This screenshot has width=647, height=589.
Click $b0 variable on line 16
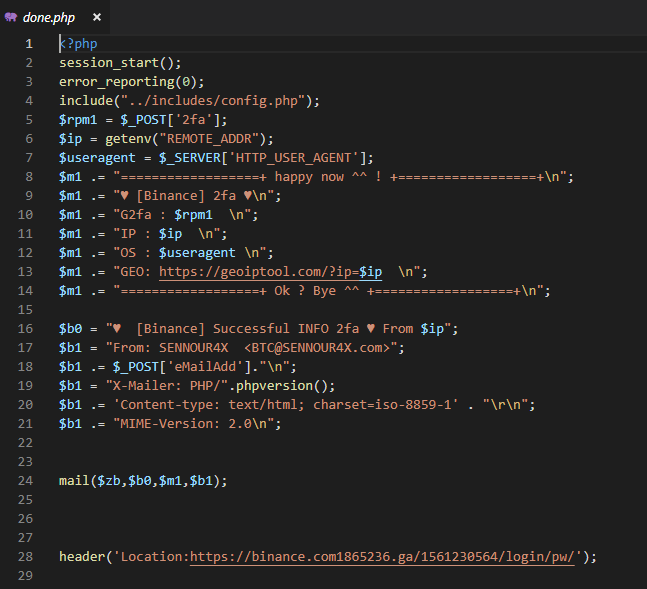pos(70,329)
